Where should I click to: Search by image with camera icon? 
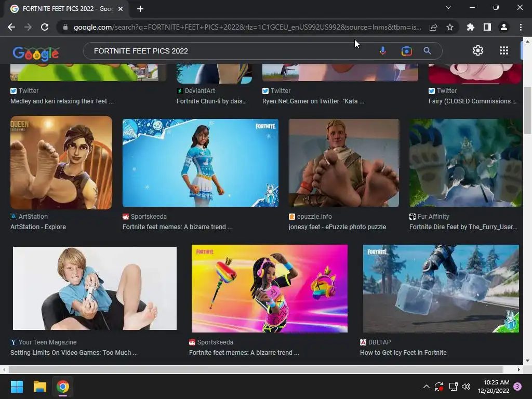pyautogui.click(x=406, y=51)
